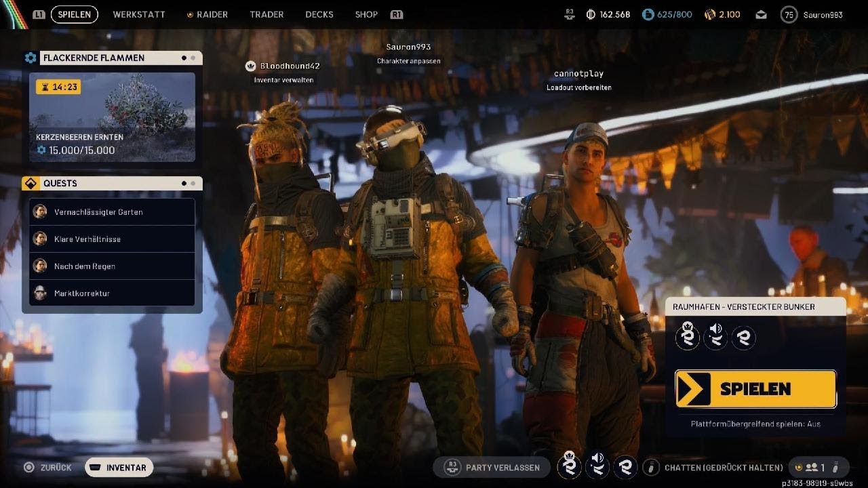Screen dimensions: 868x488
Task: Click the speaker squad icon in the bottom bar
Action: pos(597,466)
